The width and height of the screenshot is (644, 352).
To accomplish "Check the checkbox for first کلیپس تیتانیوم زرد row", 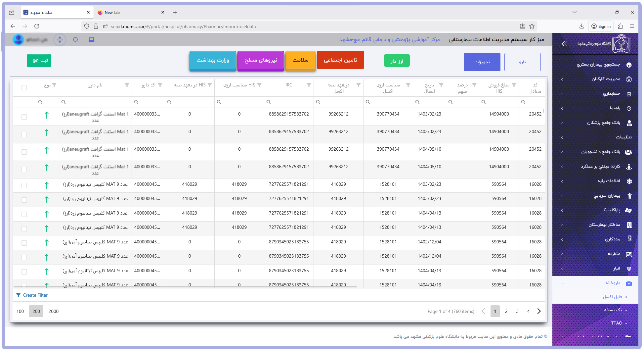I will [24, 185].
